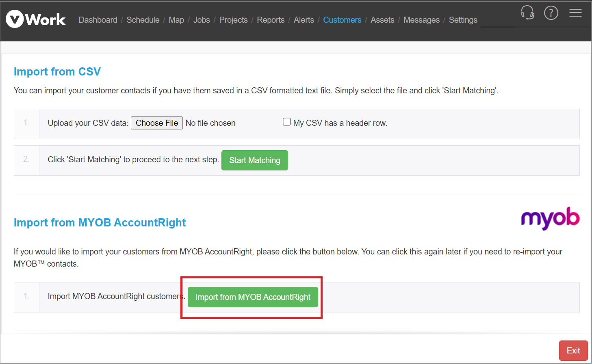
Task: Open the hamburger menu icon
Action: point(575,13)
